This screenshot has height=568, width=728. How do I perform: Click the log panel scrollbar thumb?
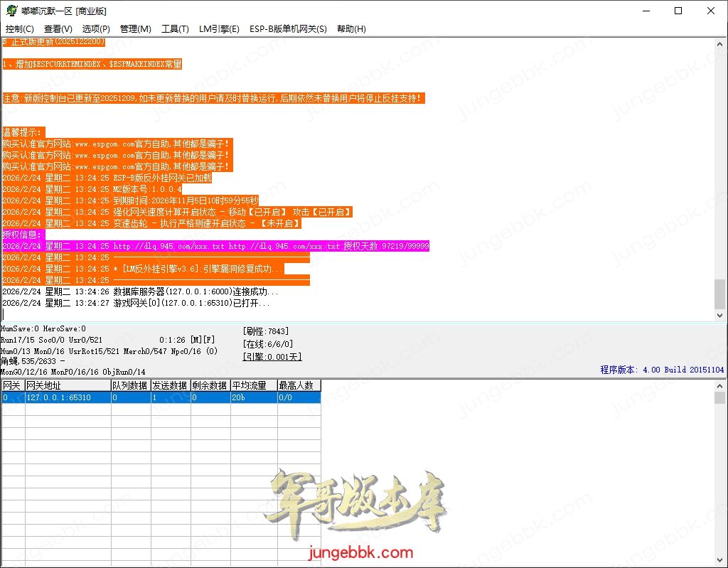720,294
